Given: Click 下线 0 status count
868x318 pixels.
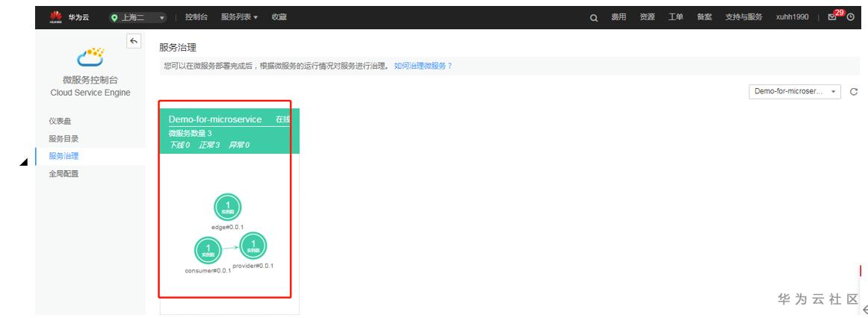Looking at the screenshot, I should (179, 145).
